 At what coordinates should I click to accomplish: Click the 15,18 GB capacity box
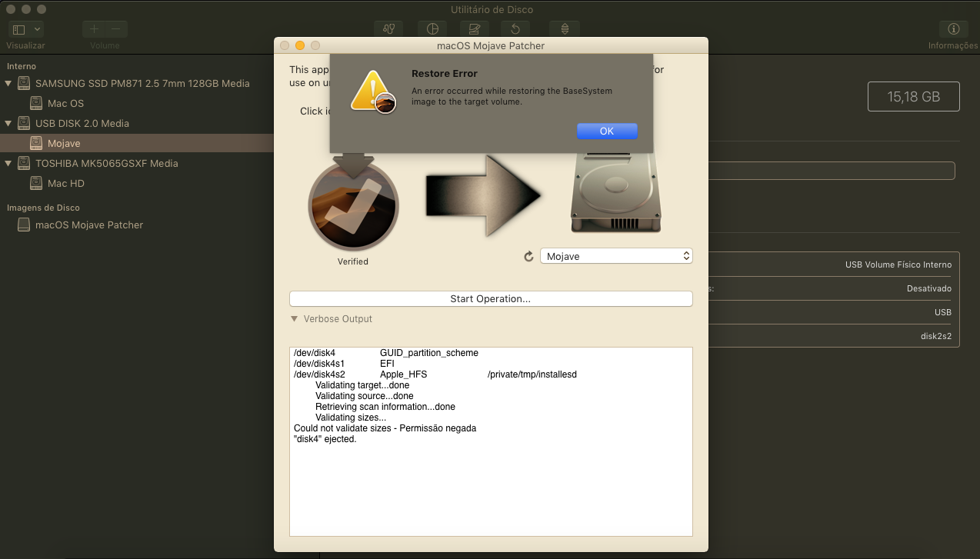pyautogui.click(x=913, y=97)
